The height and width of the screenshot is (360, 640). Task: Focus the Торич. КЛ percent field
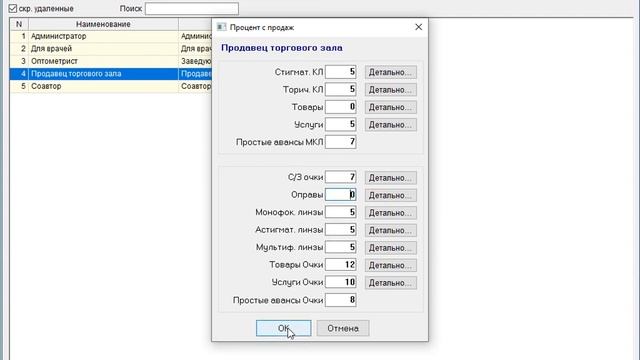[x=341, y=89]
